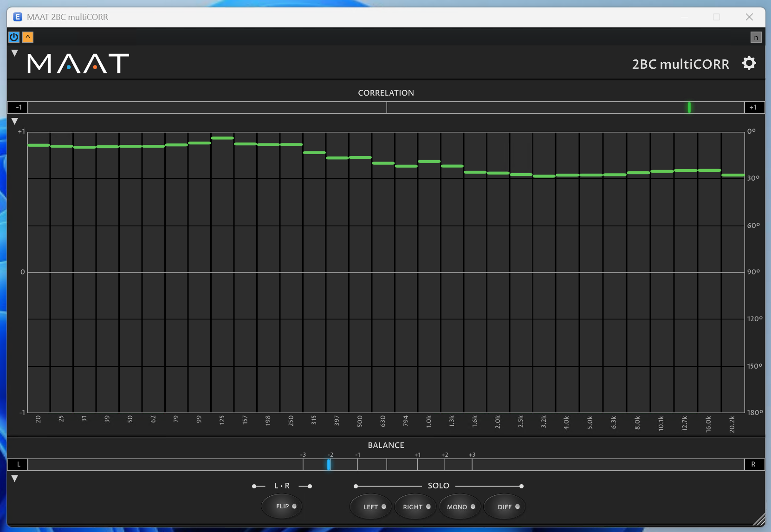771x532 pixels.
Task: Solo the RIGHT channel
Action: tap(416, 507)
